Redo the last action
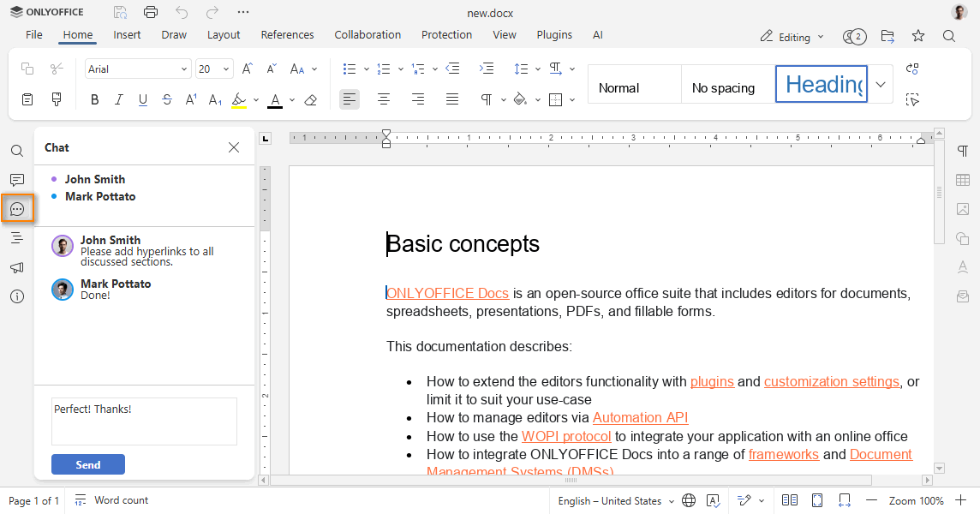The height and width of the screenshot is (514, 980). click(212, 12)
